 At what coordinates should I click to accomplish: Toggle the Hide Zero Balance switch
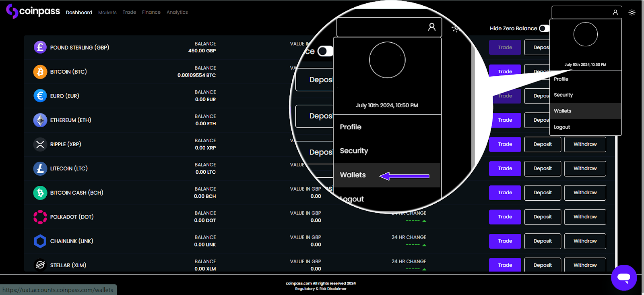tap(544, 28)
